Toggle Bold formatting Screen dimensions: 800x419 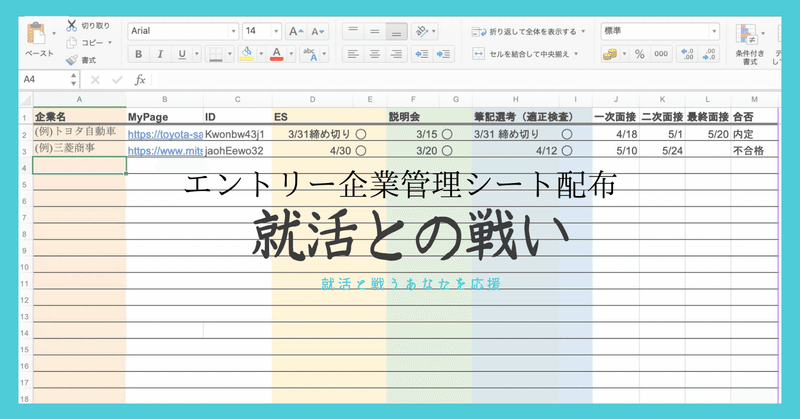pos(138,54)
